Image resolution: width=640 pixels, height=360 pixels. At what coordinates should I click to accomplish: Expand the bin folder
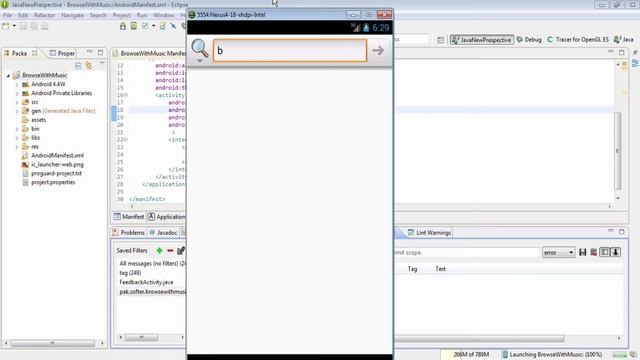coord(17,129)
